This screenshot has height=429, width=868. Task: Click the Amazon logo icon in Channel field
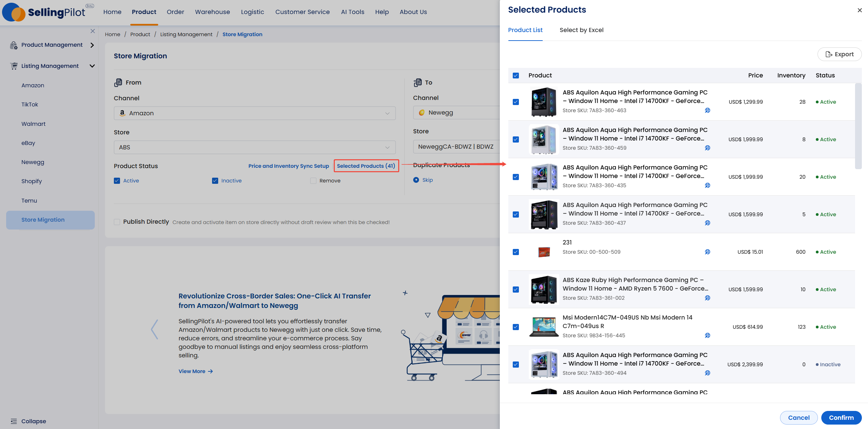pyautogui.click(x=122, y=113)
